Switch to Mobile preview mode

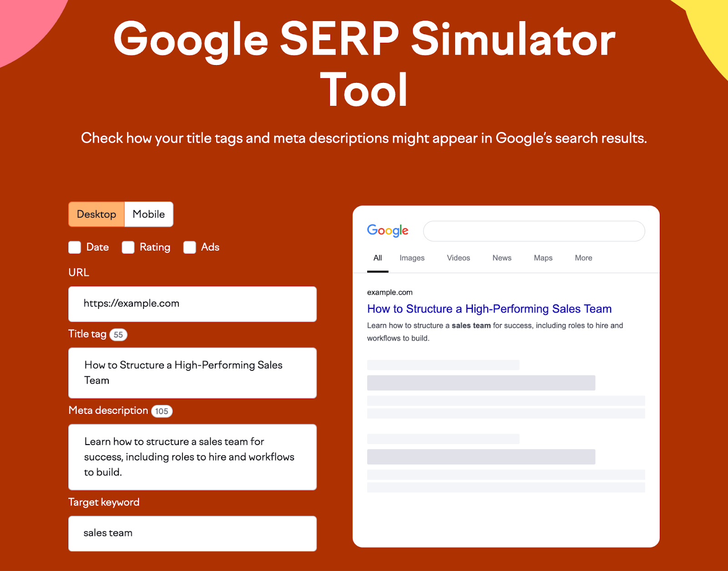tap(148, 214)
